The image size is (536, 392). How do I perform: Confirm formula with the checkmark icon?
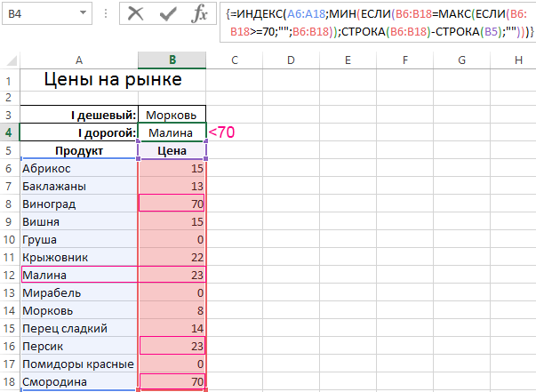click(x=168, y=14)
